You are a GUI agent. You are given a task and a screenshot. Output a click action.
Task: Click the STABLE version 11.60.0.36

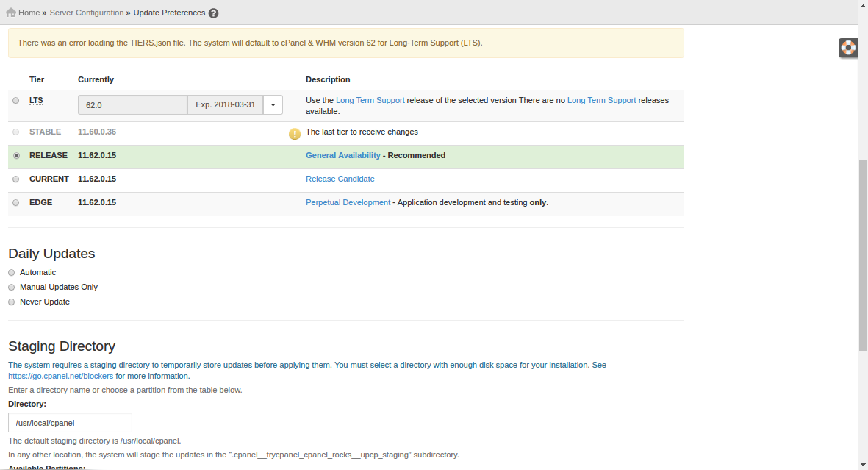[97, 132]
